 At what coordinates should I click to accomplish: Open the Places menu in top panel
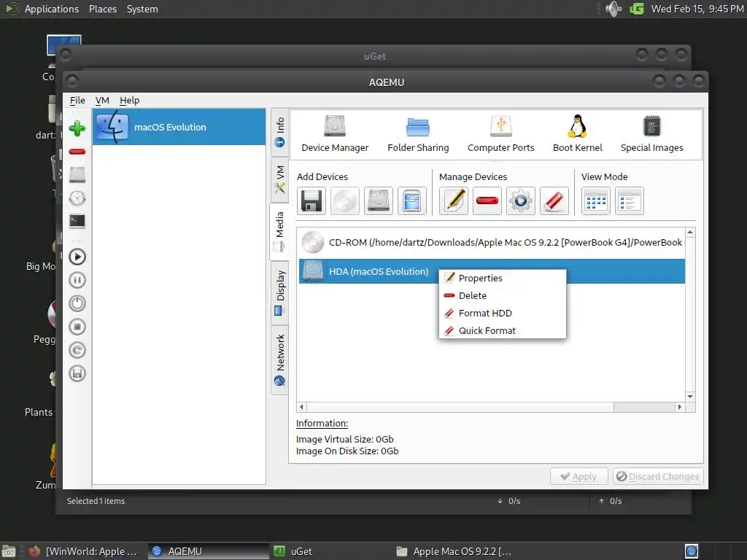(103, 9)
